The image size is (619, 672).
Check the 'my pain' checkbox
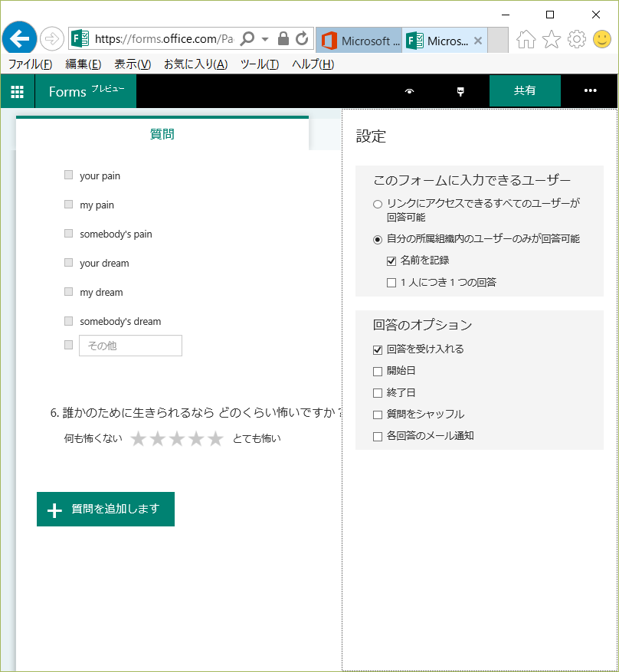pyautogui.click(x=68, y=204)
